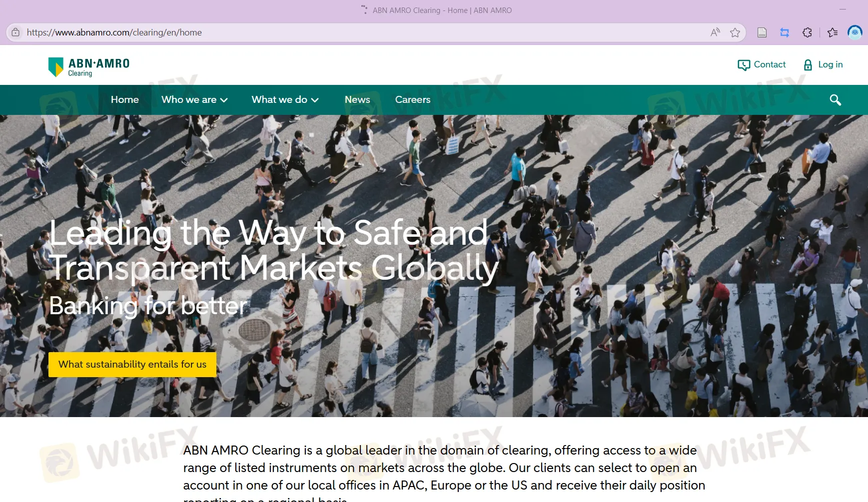Open the Favorites list icon
This screenshot has width=868, height=502.
tap(833, 32)
